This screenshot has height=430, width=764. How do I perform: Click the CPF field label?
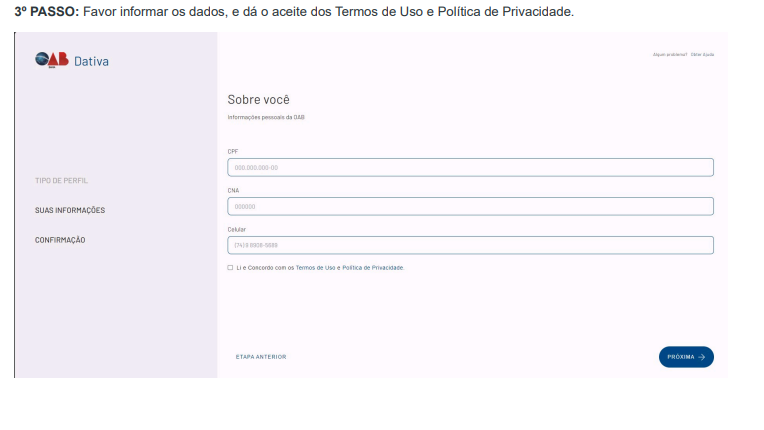(x=233, y=151)
